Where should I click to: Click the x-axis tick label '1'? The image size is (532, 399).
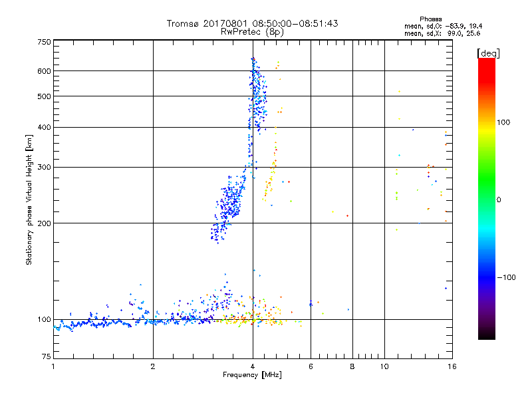[x=53, y=366]
